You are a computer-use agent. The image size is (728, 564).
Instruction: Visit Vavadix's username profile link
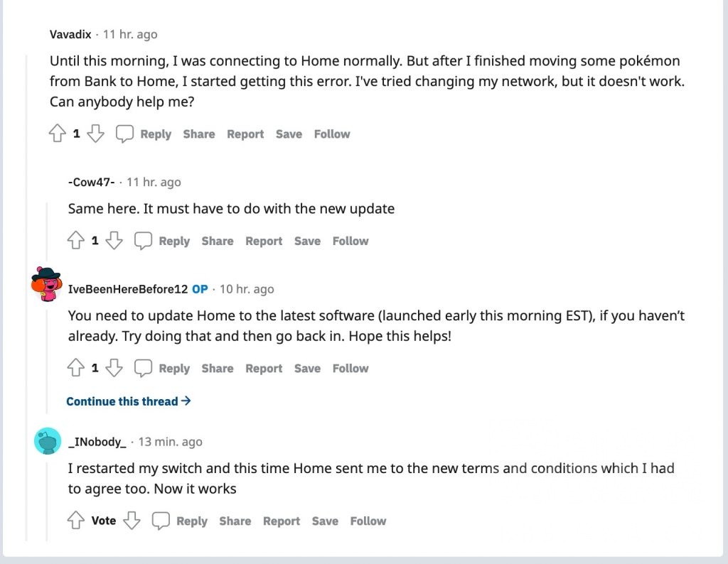click(x=70, y=34)
